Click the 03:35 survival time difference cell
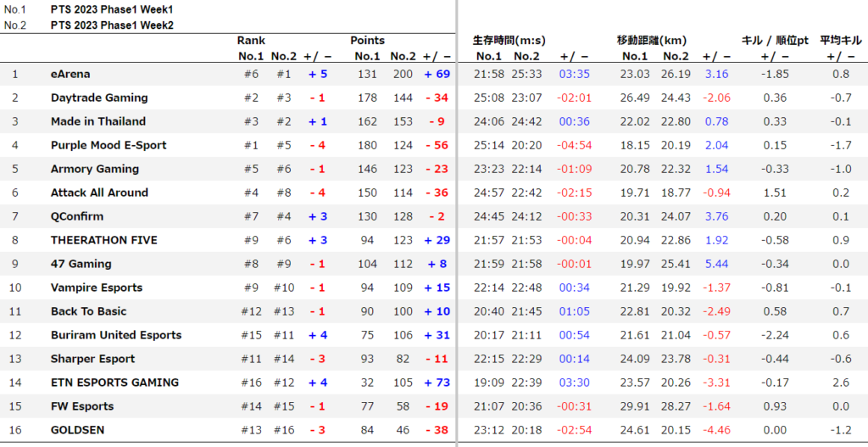868x447 pixels. coord(574,74)
